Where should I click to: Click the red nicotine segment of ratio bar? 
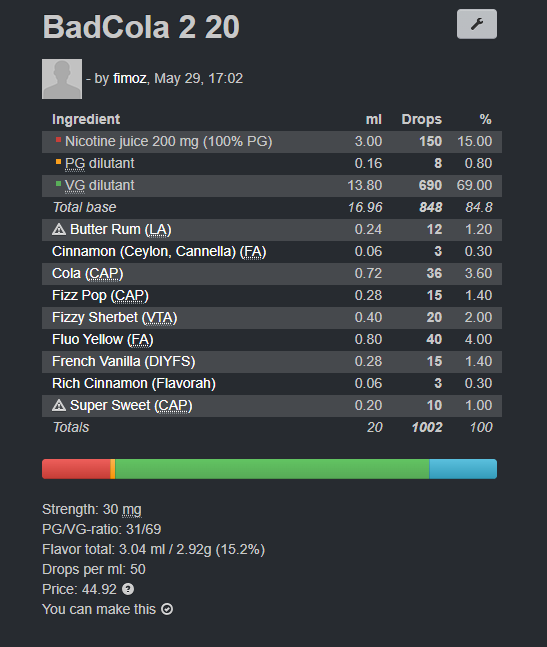click(76, 469)
